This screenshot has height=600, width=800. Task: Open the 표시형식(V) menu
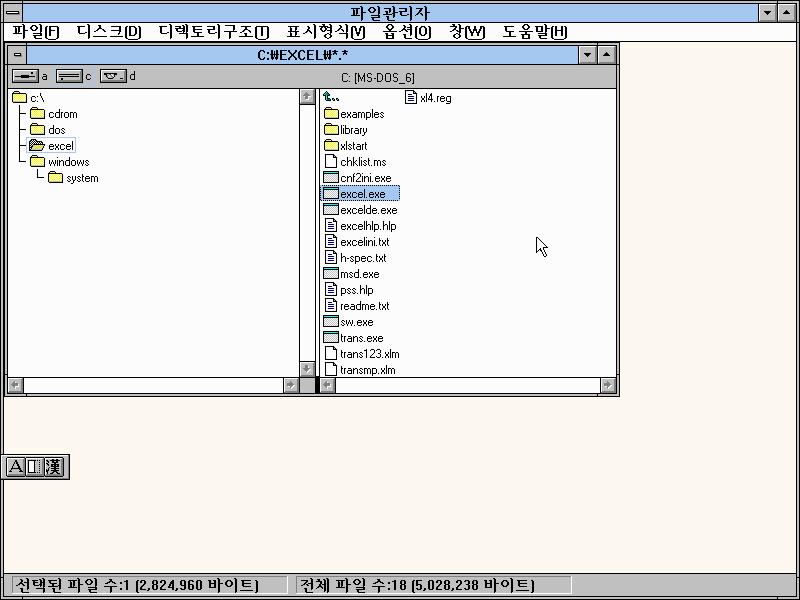(326, 32)
